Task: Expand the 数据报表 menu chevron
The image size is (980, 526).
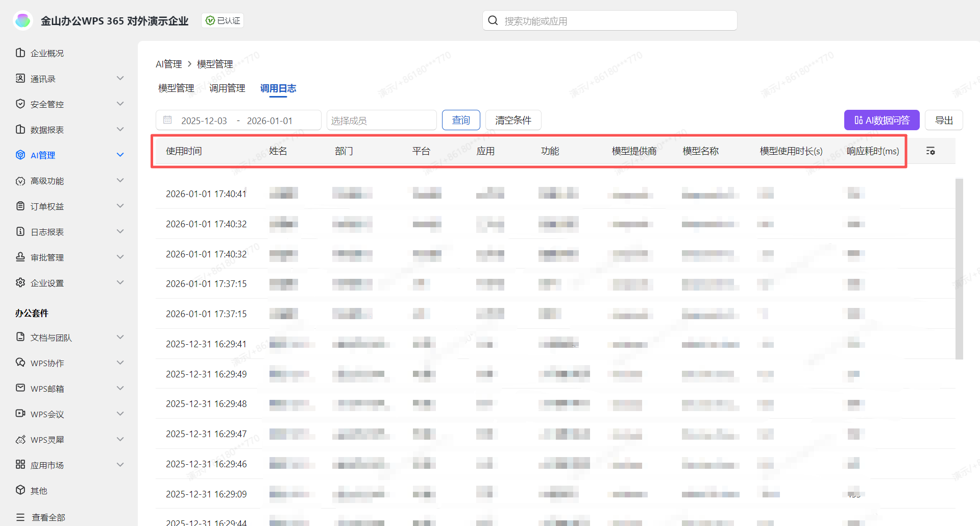Action: (120, 129)
